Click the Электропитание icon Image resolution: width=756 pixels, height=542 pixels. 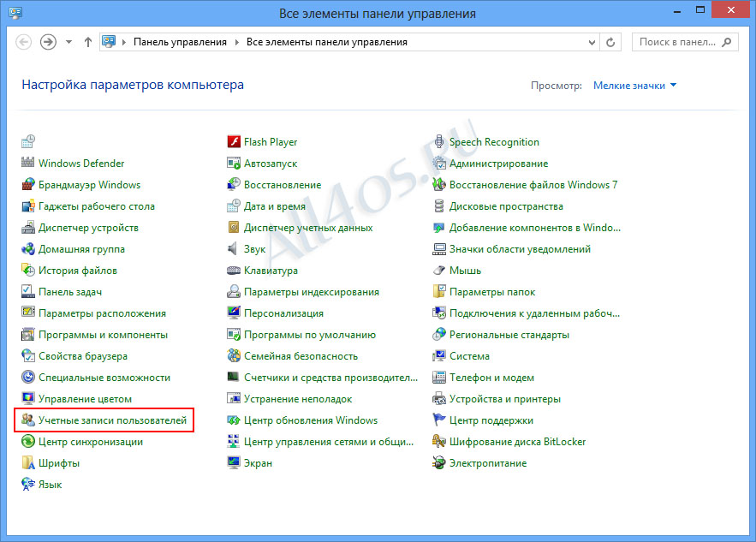[439, 462]
